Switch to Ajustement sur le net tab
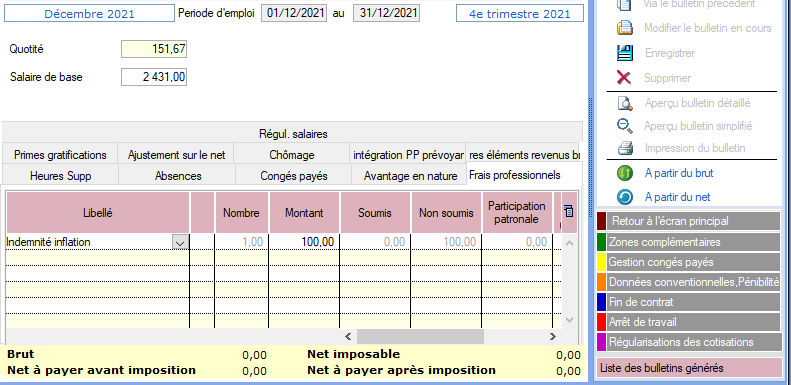The height and width of the screenshot is (385, 791). pos(176,154)
